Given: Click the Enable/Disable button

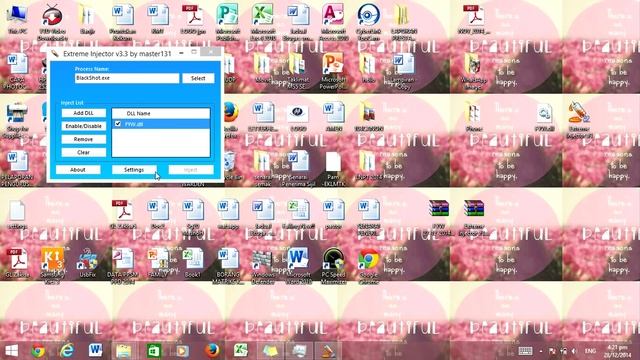Looking at the screenshot, I should [x=84, y=126].
